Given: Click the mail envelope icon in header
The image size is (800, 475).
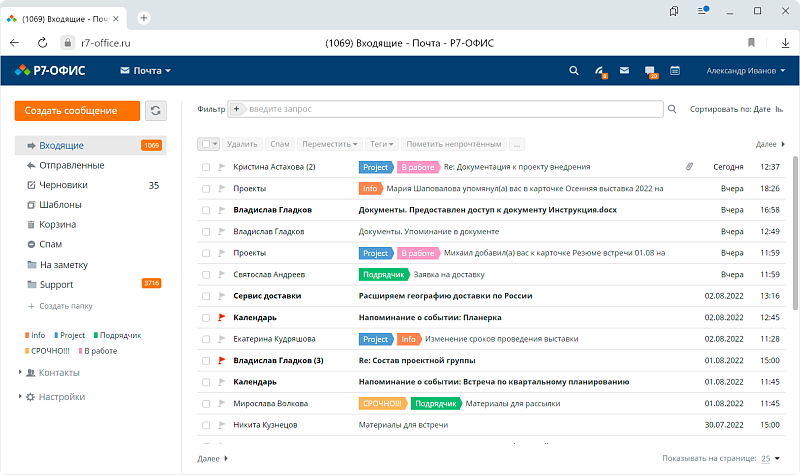Looking at the screenshot, I should click(624, 71).
